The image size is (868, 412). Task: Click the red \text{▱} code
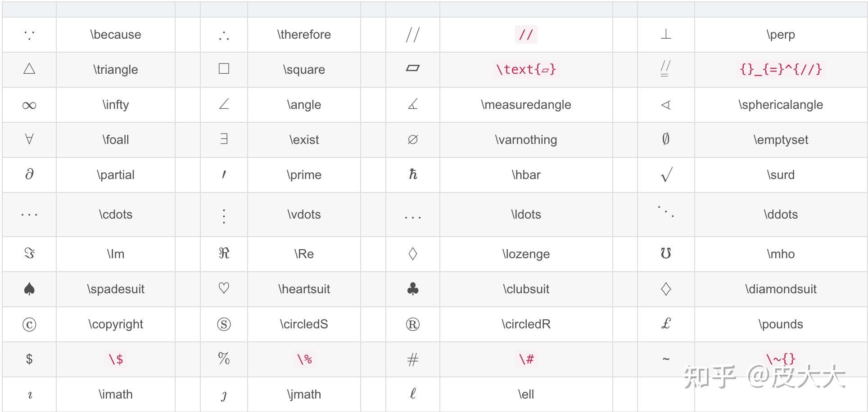tap(526, 69)
